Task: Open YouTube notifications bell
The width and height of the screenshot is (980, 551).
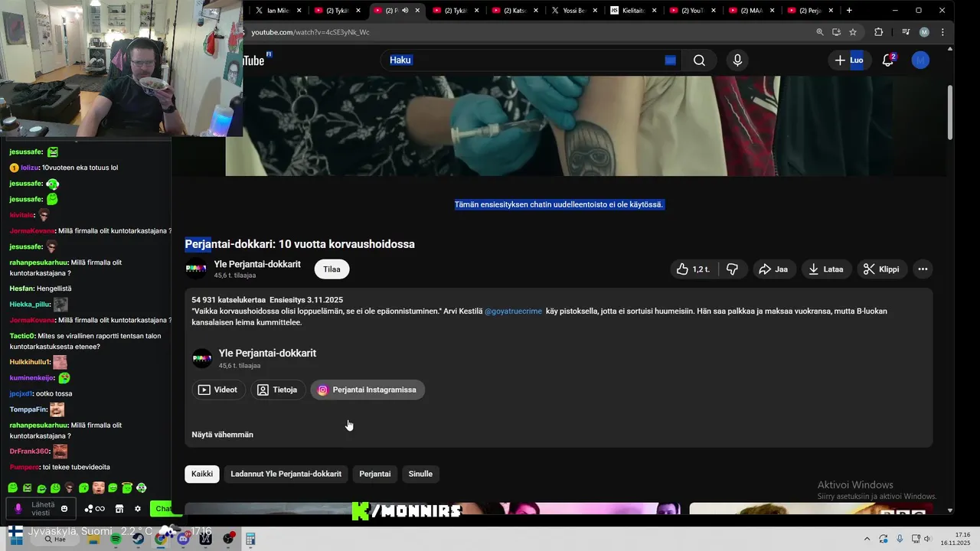Action: [x=888, y=60]
